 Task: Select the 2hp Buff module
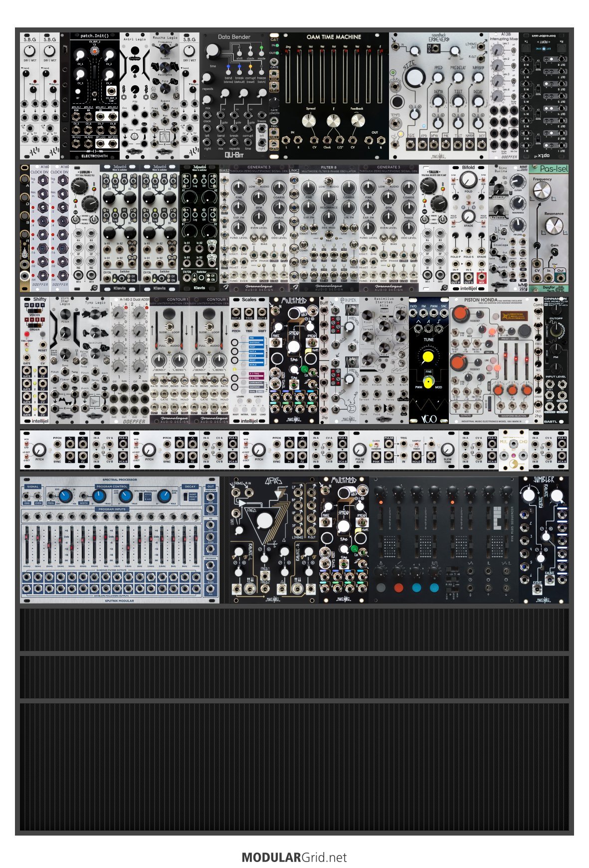[x=324, y=360]
